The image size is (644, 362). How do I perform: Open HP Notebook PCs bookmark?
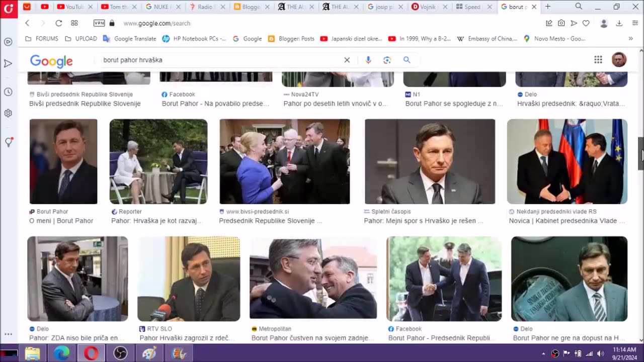click(194, 39)
